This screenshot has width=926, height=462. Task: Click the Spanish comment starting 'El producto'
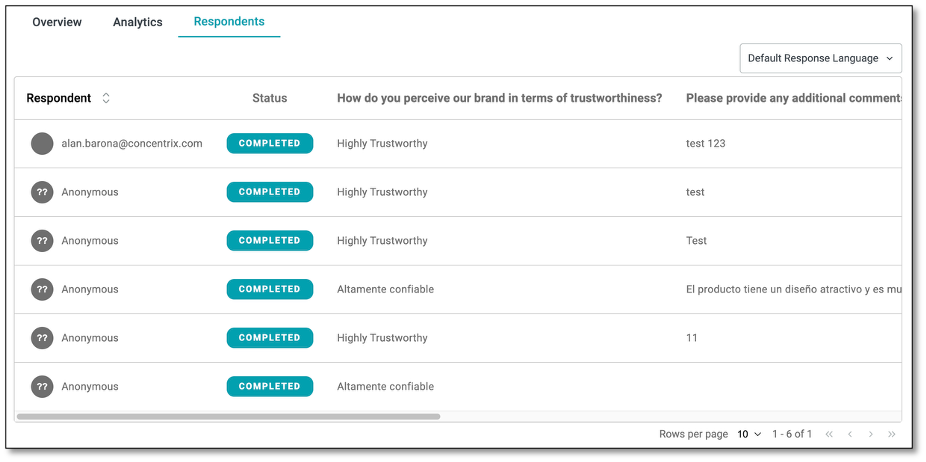(x=792, y=290)
